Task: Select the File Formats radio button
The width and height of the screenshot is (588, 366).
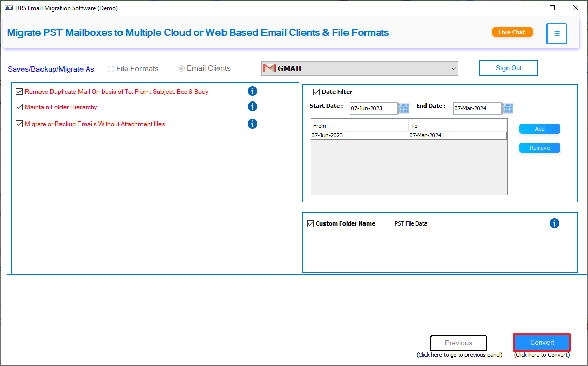Action: 111,69
